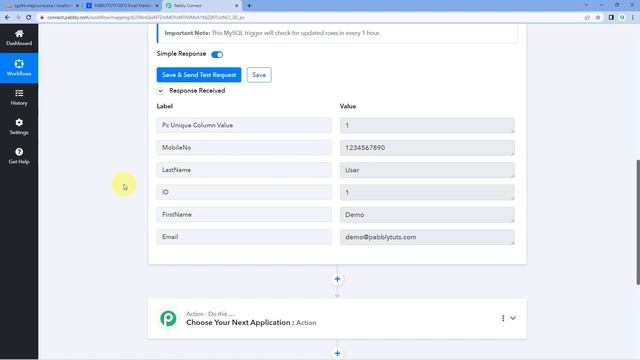Open the Dashboard from the sidebar
The image size is (640, 360).
click(19, 38)
